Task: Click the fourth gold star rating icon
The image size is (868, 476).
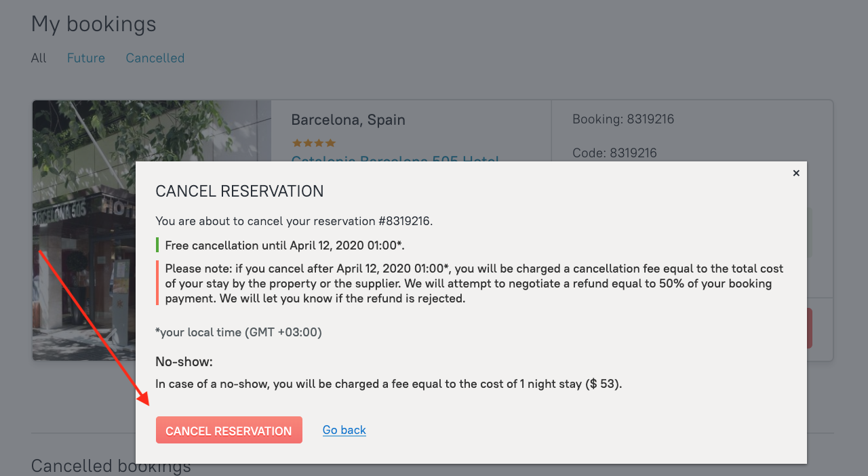Action: (x=330, y=142)
